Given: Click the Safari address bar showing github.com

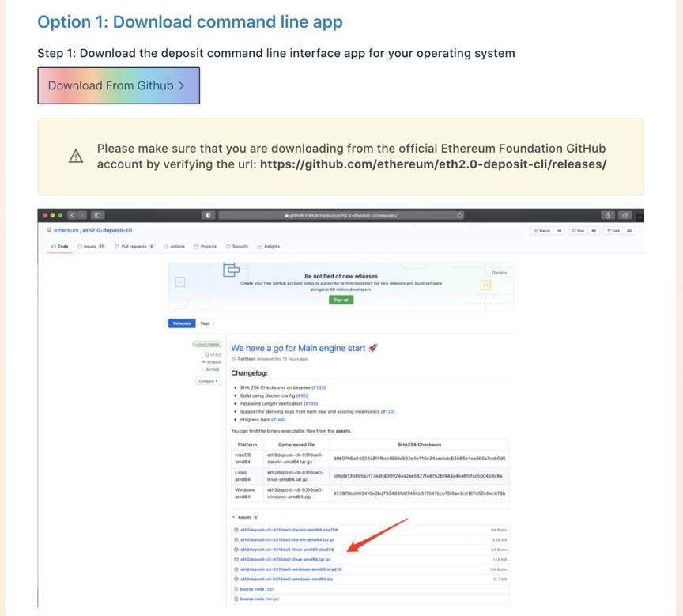Looking at the screenshot, I should (341, 215).
